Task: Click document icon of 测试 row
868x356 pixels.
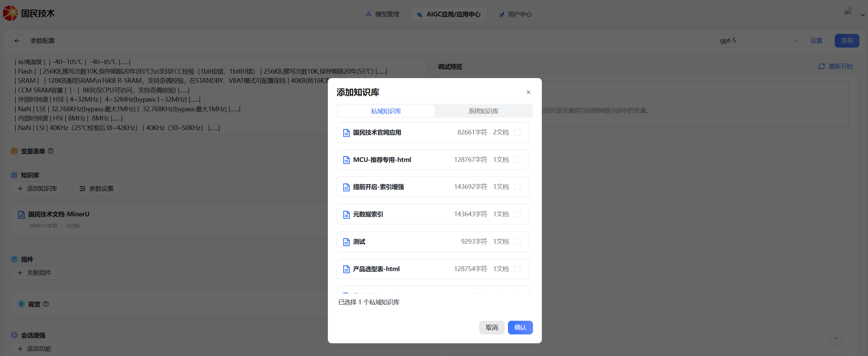Action: coord(346,242)
